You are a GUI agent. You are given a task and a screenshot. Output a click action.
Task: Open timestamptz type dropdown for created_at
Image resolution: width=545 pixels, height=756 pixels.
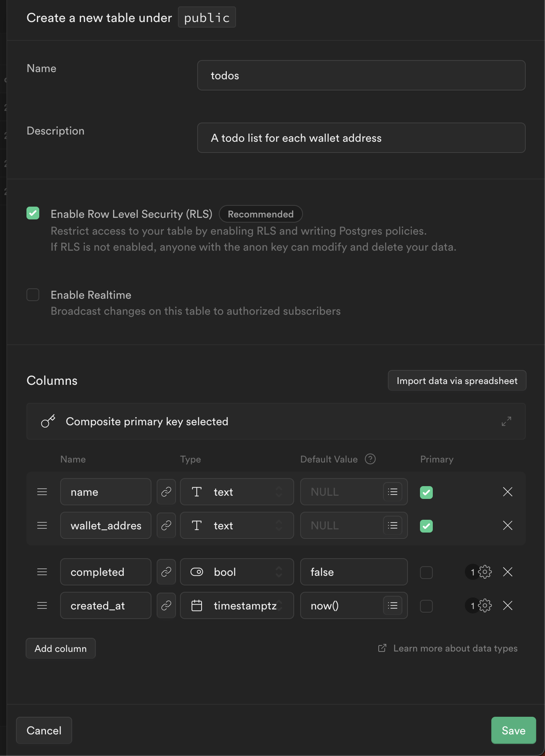[x=237, y=605]
